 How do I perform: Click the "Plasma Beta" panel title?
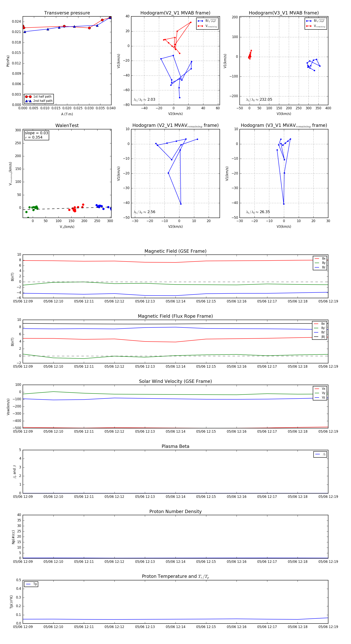tap(175, 446)
